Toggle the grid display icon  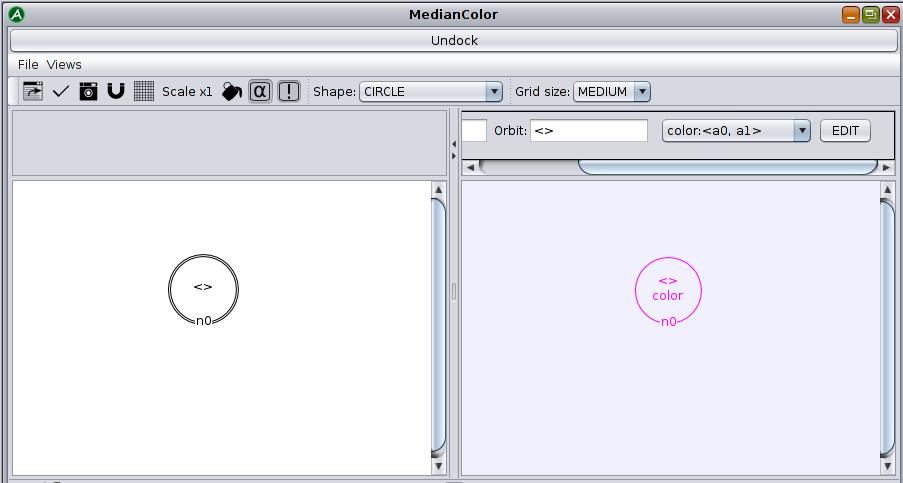coord(144,91)
